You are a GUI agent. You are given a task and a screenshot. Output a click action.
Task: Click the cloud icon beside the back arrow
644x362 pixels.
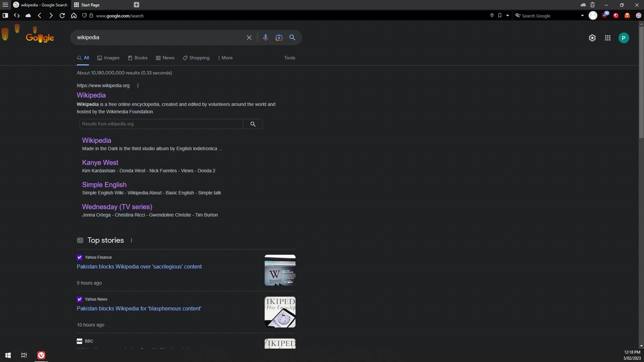[x=28, y=16]
